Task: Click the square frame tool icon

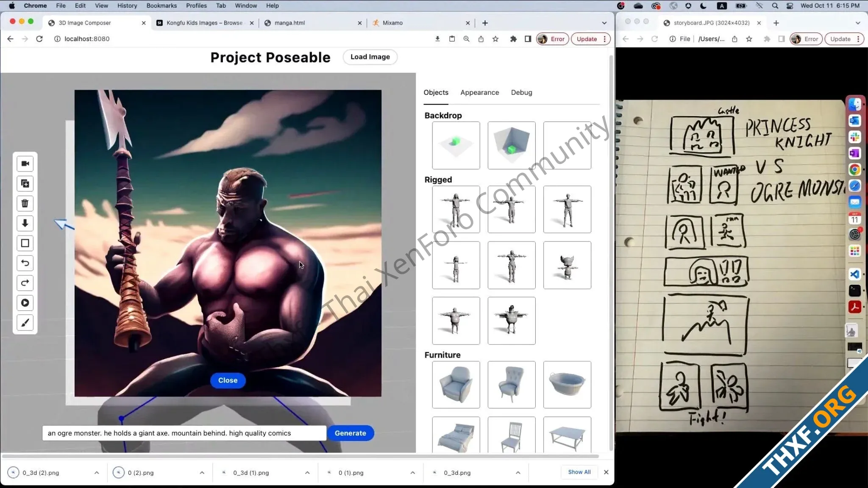Action: [25, 243]
